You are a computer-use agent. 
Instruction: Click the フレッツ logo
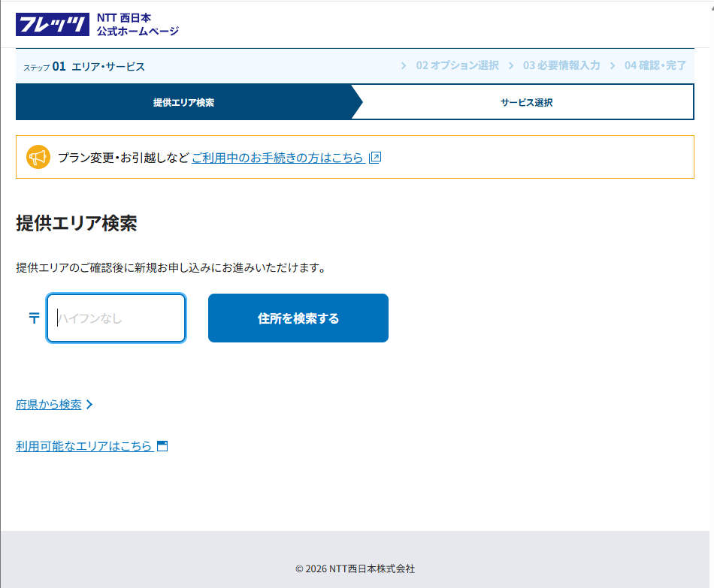(x=53, y=24)
